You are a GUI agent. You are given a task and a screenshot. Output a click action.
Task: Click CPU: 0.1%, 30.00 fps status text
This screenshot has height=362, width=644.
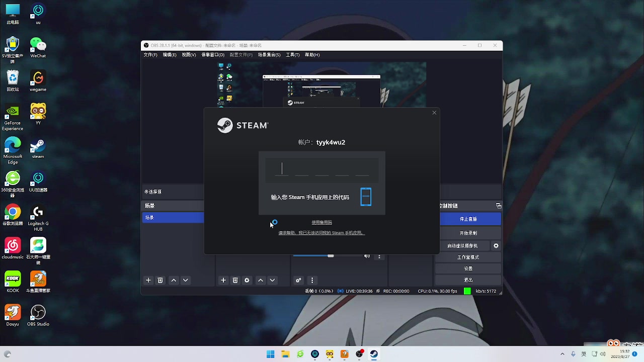[437, 291]
